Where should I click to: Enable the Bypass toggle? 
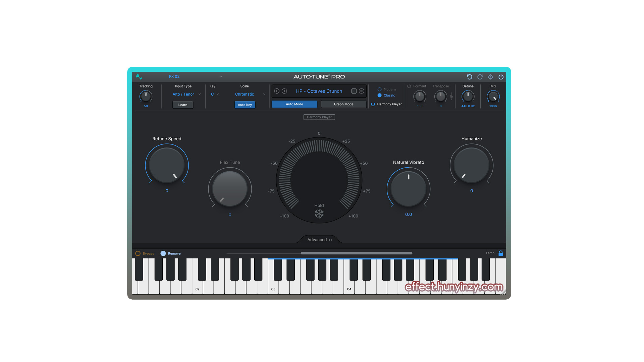(x=138, y=253)
